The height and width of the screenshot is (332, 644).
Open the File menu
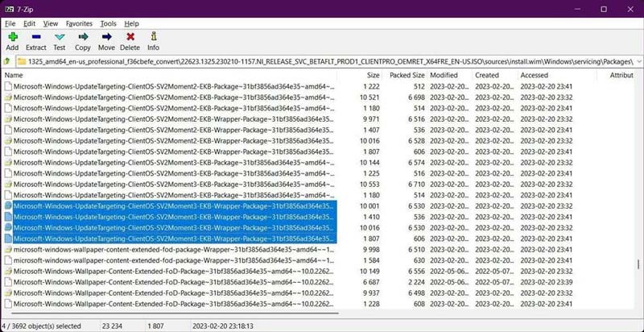10,24
